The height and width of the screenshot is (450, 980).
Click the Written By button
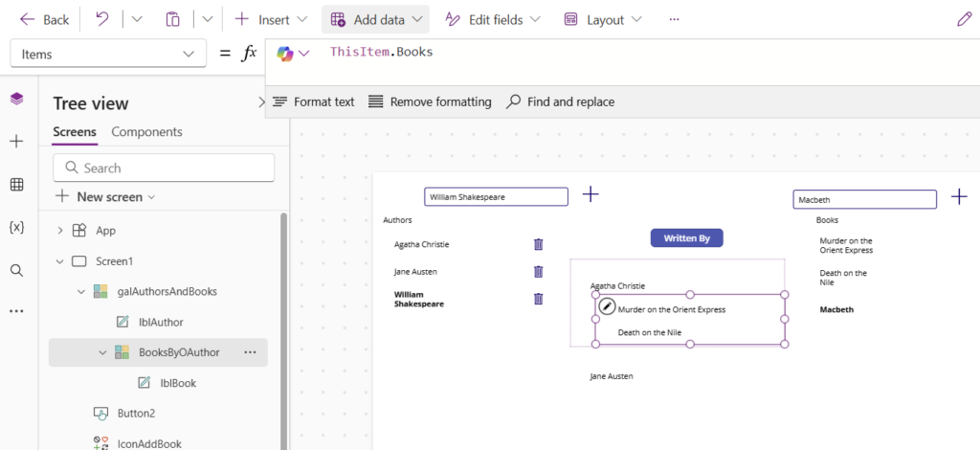pyautogui.click(x=687, y=238)
